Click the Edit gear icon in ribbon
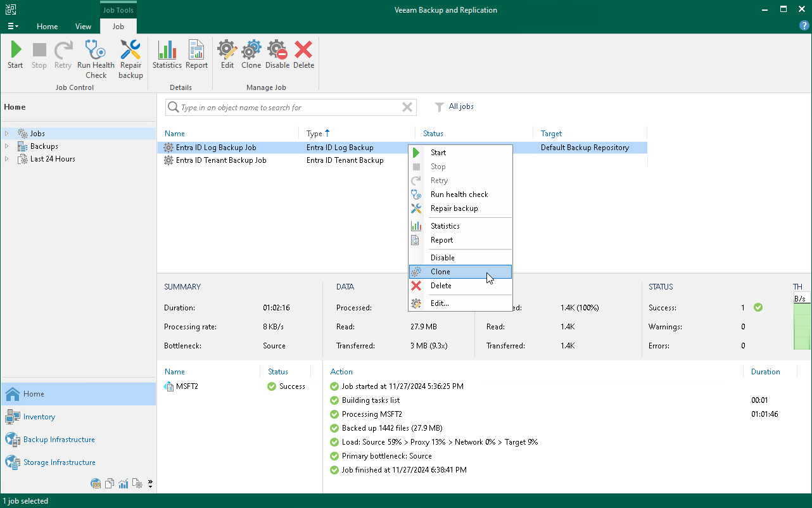The height and width of the screenshot is (508, 812). pyautogui.click(x=227, y=49)
